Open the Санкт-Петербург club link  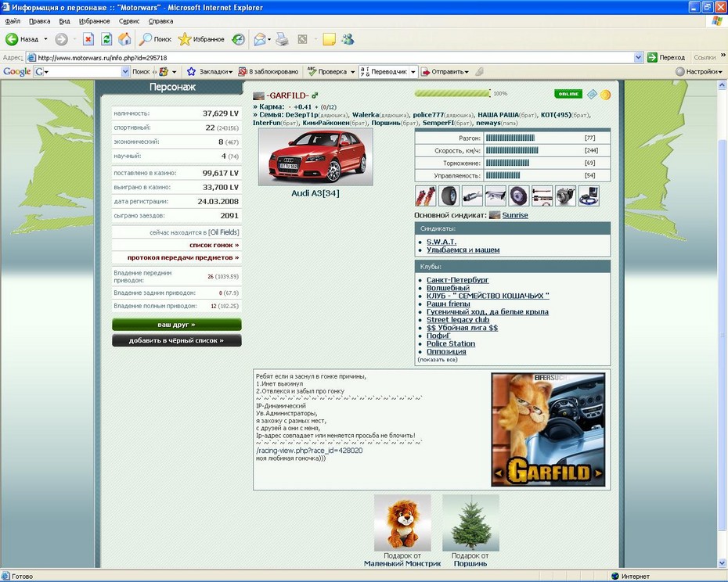pos(457,280)
